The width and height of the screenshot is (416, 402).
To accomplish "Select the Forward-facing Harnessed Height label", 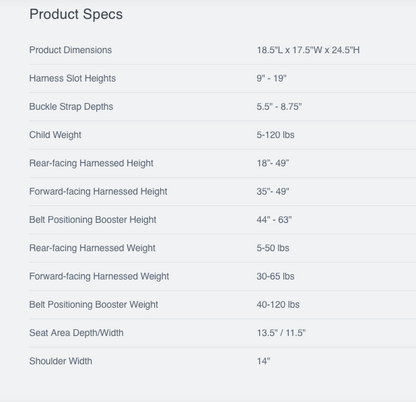I will coord(98,192).
